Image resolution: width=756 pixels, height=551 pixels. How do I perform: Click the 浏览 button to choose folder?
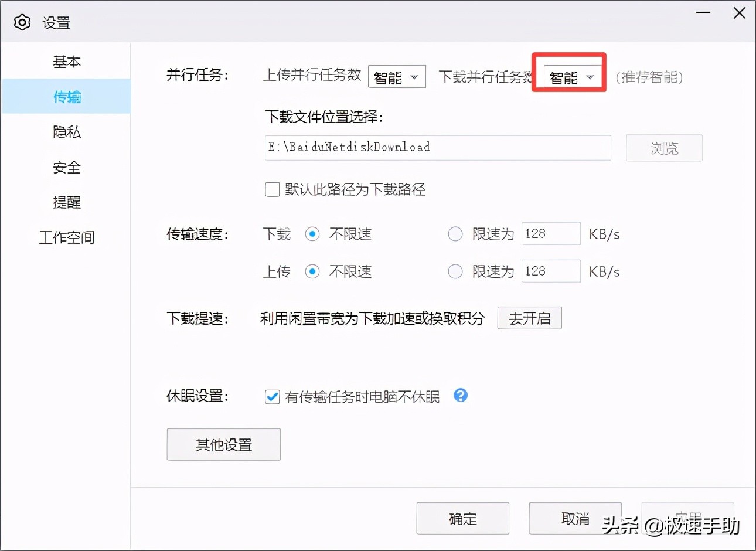tap(664, 148)
